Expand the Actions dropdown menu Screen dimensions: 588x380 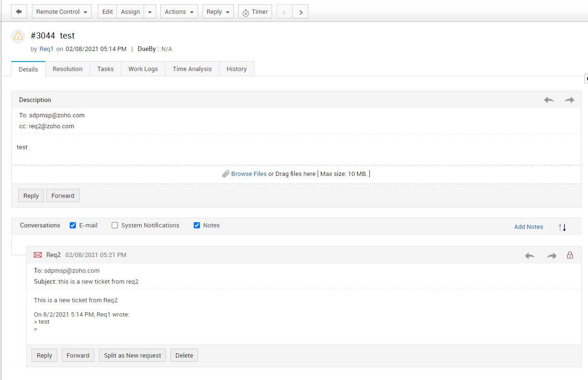(x=179, y=12)
